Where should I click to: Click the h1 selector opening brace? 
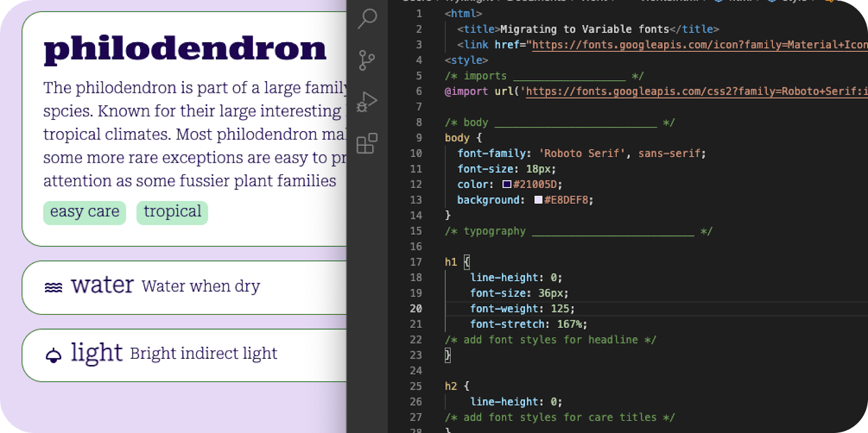pos(467,262)
